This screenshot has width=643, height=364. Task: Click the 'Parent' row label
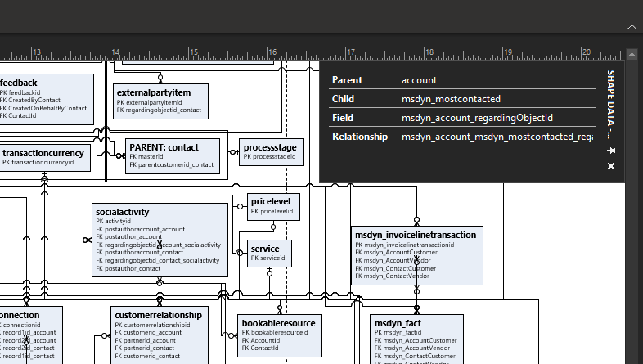coord(347,80)
